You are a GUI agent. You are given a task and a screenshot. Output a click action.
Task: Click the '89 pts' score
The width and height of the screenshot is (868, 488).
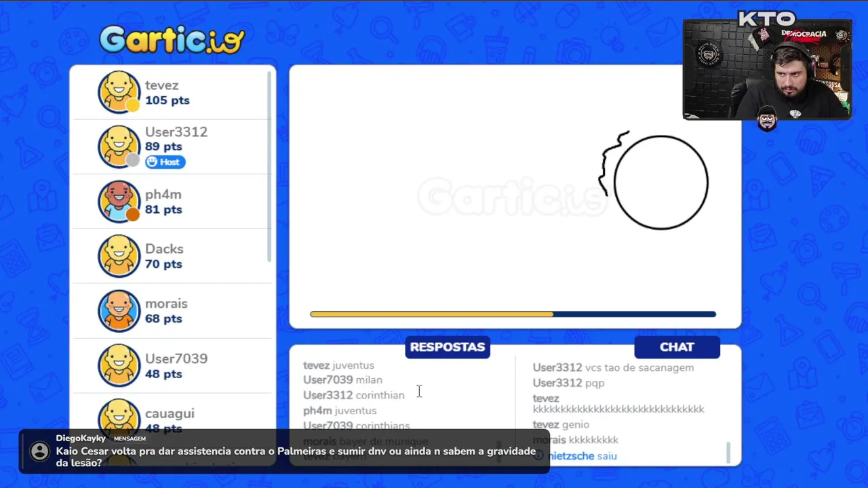pyautogui.click(x=163, y=146)
